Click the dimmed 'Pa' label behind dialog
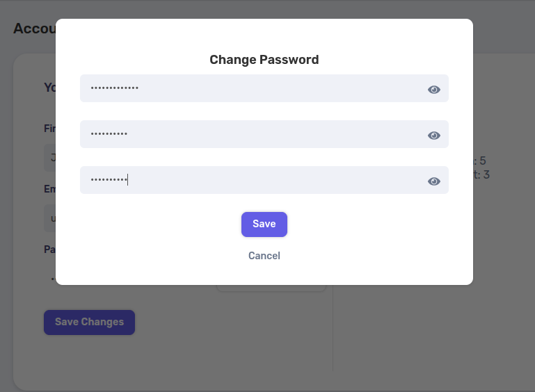Viewport: 535px width, 392px height. click(50, 250)
